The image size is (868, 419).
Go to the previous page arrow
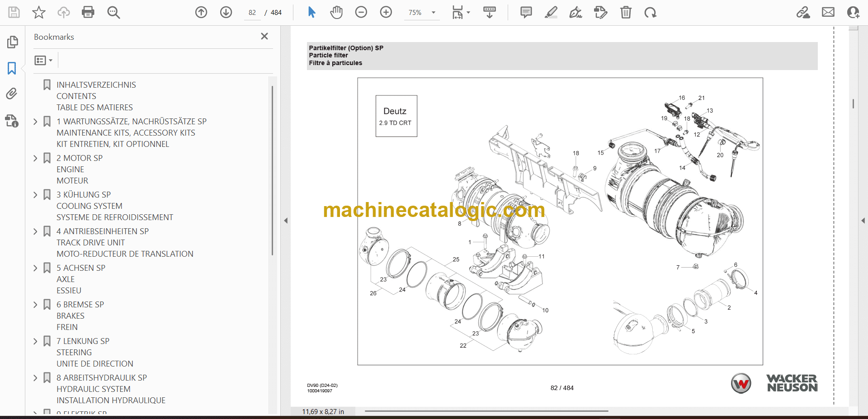pos(201,12)
